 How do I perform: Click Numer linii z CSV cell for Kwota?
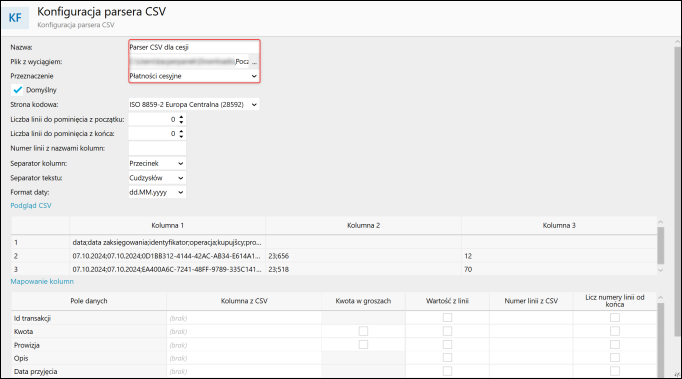[531, 332]
